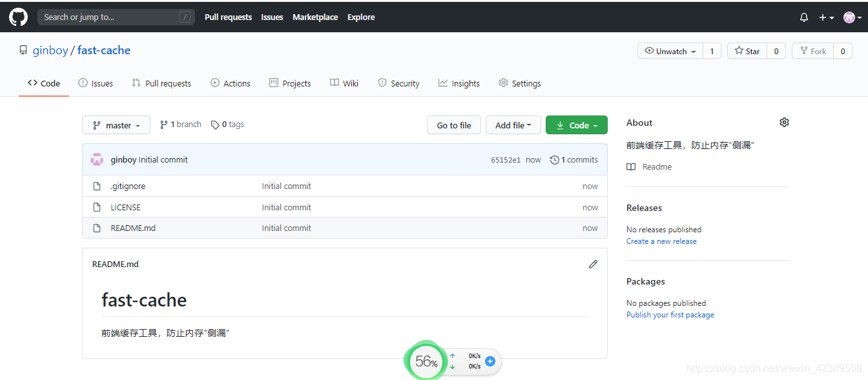Expand the master branch selector
868x380 pixels.
point(116,125)
